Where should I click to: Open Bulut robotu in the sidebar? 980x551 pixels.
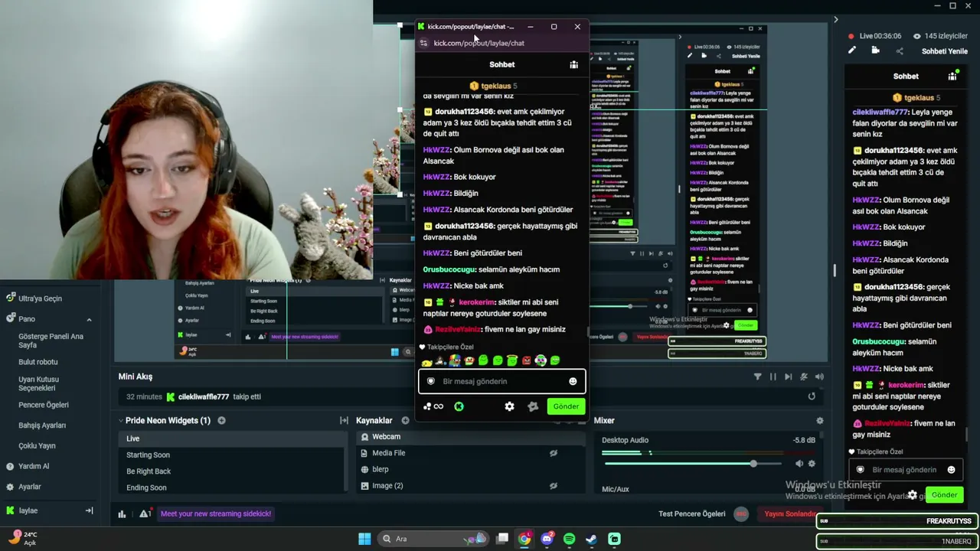point(38,362)
